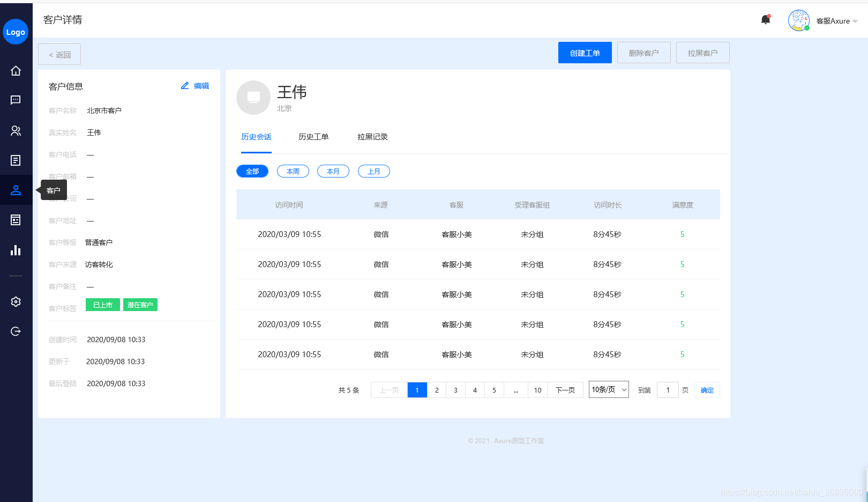Image resolution: width=868 pixels, height=502 pixels.
Task: Click the customer name value 北京市客户
Action: click(x=104, y=110)
